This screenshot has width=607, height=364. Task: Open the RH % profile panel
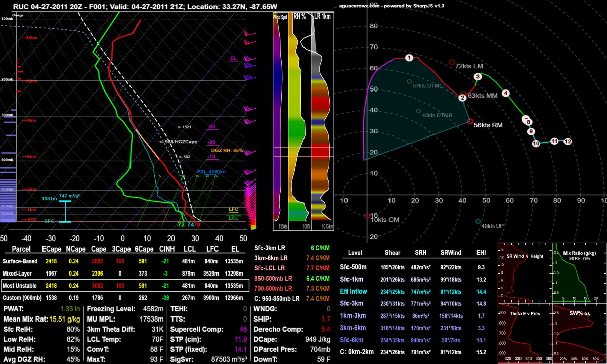[299, 121]
